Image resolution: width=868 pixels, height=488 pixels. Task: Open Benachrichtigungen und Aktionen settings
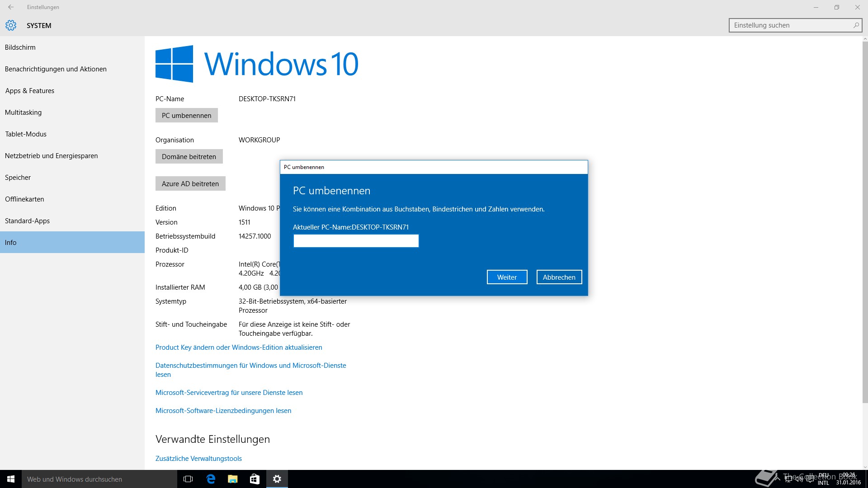click(72, 69)
